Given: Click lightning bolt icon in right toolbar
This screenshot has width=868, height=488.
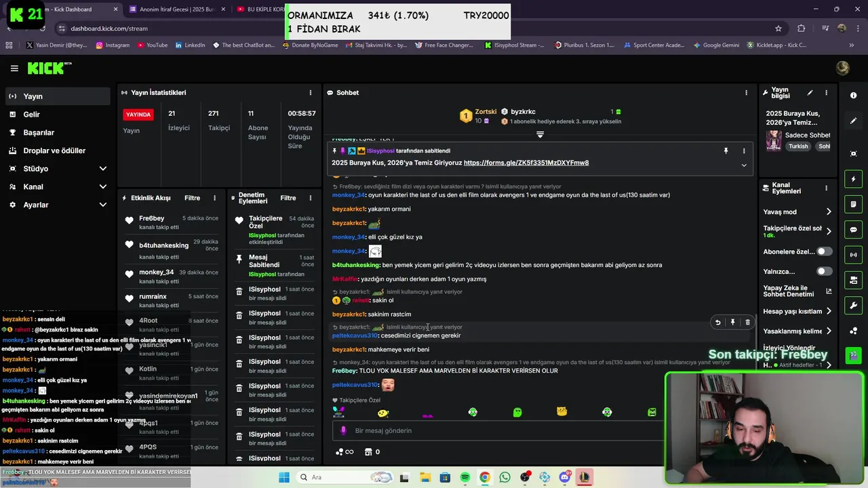Looking at the screenshot, I should click(x=853, y=179).
